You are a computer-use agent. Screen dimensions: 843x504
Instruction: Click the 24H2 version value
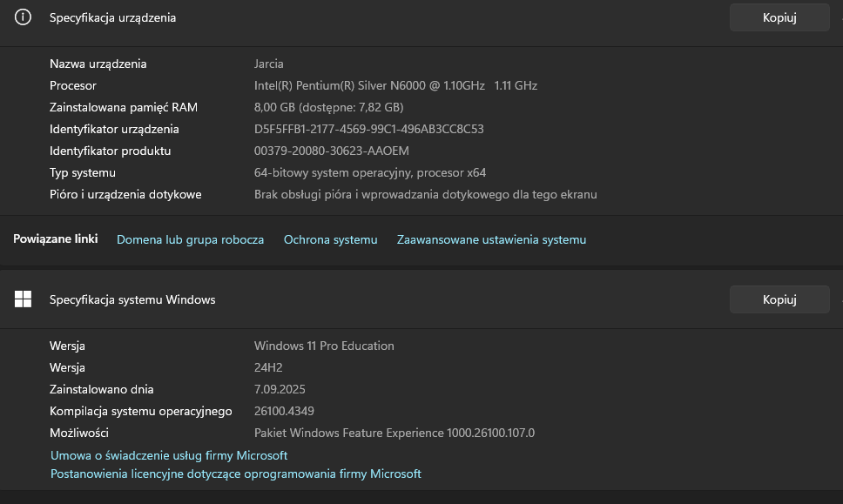268,367
